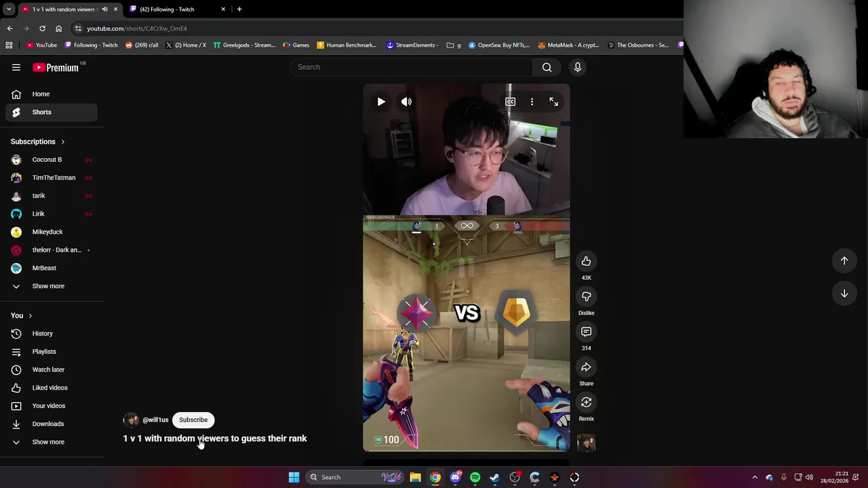Dislike this Short
The width and height of the screenshot is (868, 488).
(x=586, y=296)
